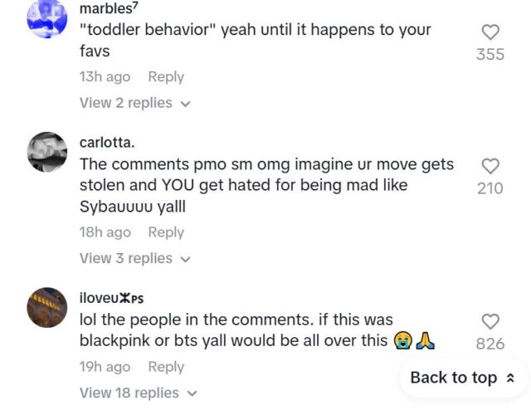This screenshot has height=420, width=531.
Task: Open the carlotta. username link
Action: tap(107, 143)
